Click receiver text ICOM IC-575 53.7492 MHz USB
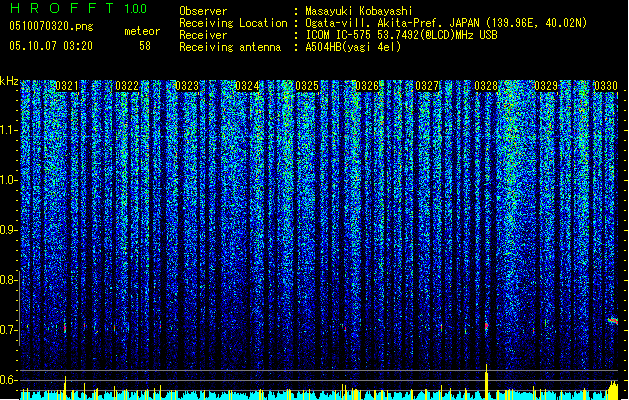The height and width of the screenshot is (400, 629). (401, 35)
